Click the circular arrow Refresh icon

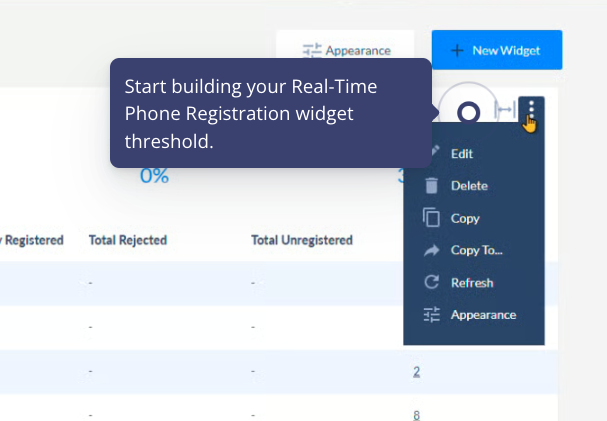pos(432,283)
